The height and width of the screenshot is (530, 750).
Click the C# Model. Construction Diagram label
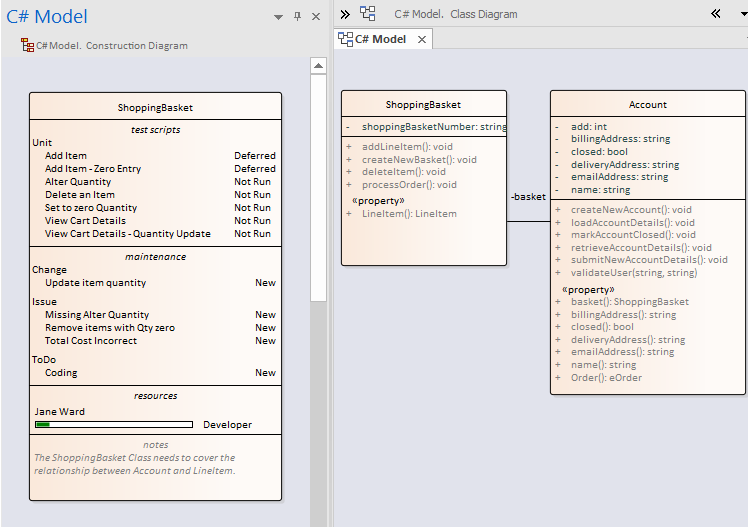click(x=111, y=46)
